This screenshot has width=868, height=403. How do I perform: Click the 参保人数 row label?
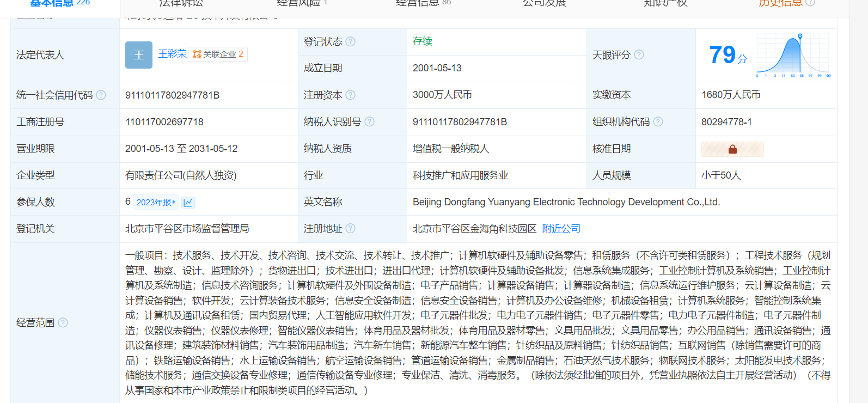[x=35, y=202]
